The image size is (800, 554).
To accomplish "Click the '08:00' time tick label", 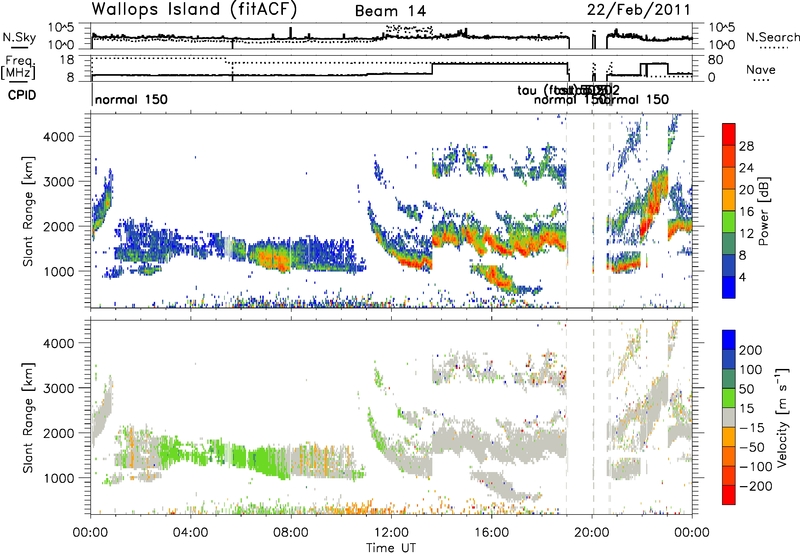I will click(x=290, y=533).
